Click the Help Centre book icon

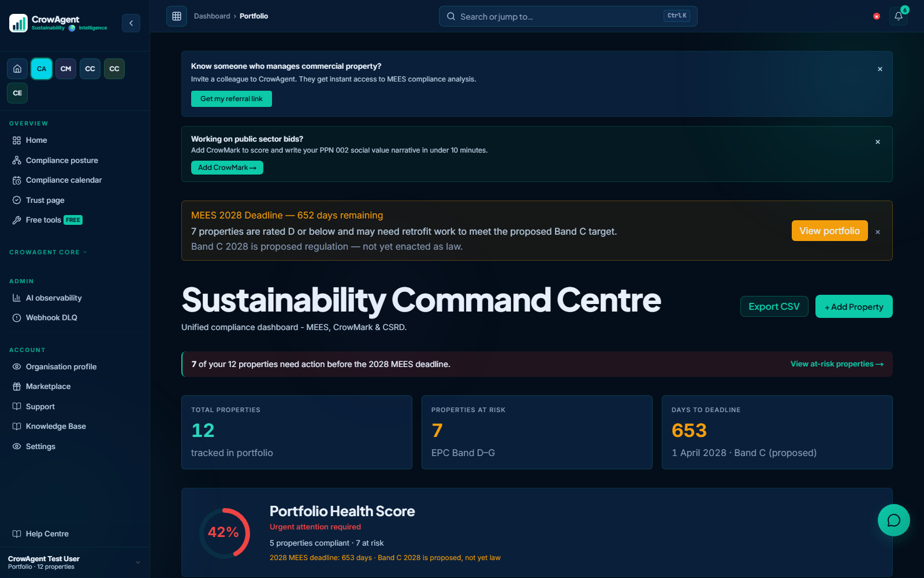[17, 533]
